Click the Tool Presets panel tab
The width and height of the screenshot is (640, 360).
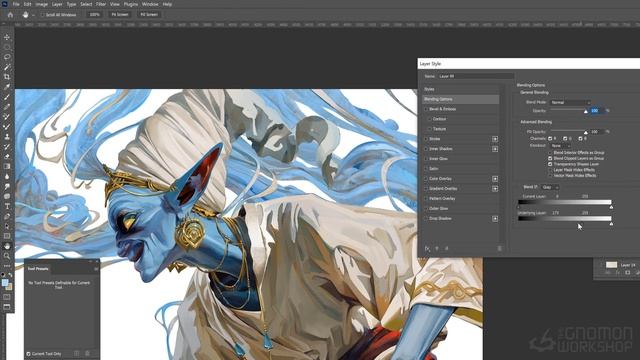click(38, 269)
